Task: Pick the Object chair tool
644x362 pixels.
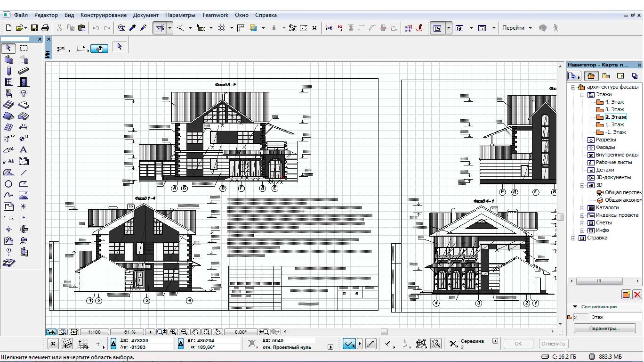Action: click(x=8, y=93)
